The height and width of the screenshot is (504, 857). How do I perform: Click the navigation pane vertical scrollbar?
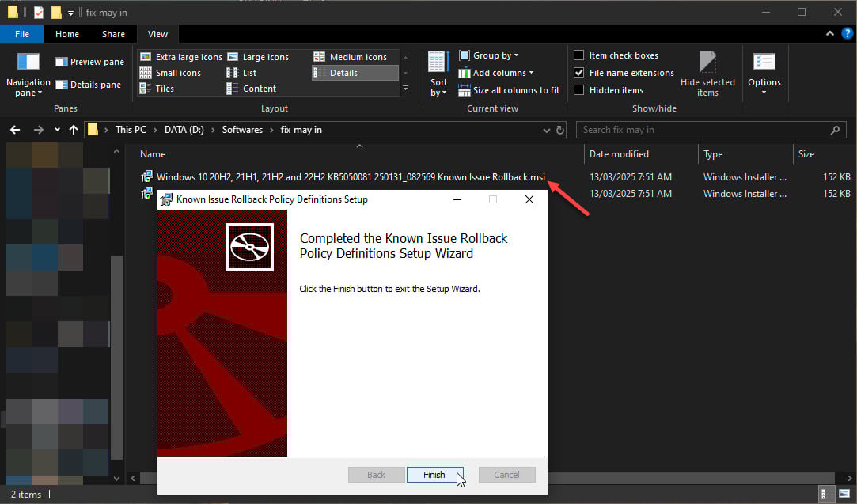tap(116, 358)
